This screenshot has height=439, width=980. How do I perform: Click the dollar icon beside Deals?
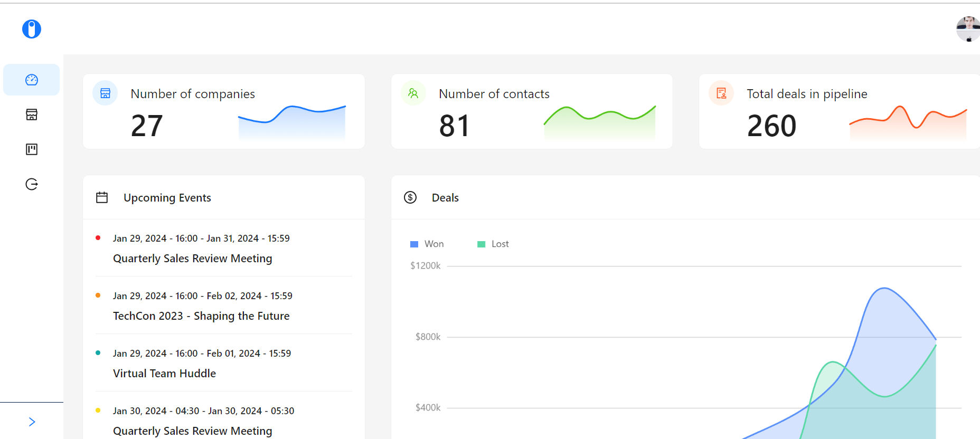point(410,197)
